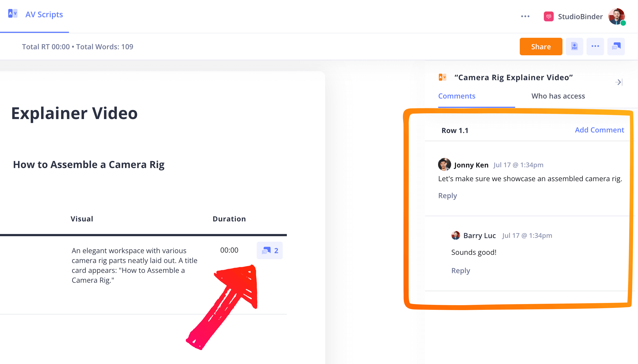638x364 pixels.
Task: Open the user profile avatar
Action: (x=617, y=16)
